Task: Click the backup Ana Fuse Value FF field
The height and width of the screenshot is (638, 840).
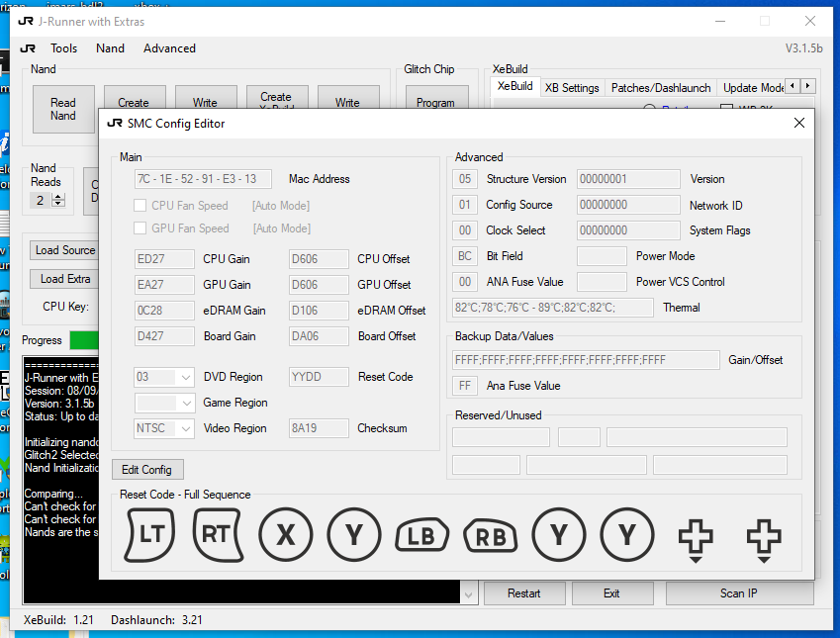Action: [x=465, y=386]
